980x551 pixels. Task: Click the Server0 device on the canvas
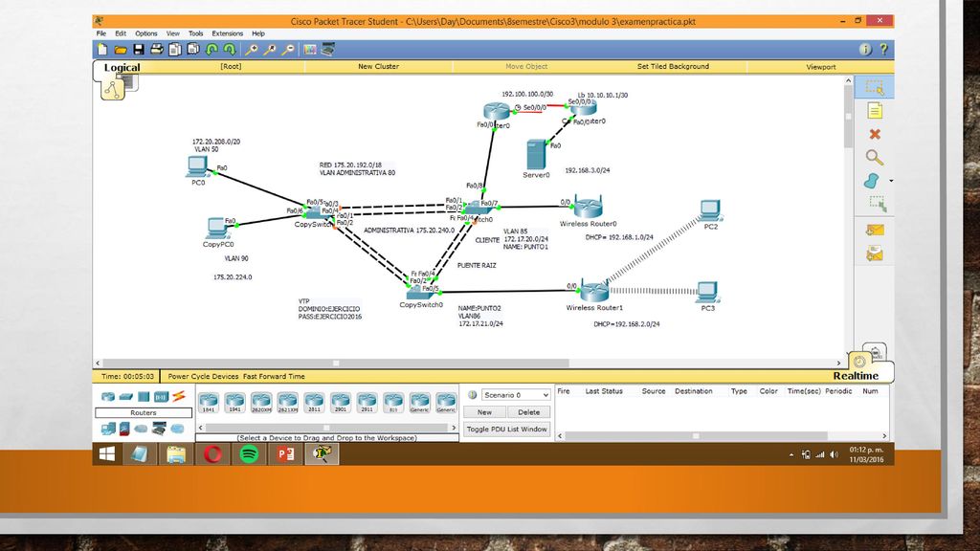536,155
